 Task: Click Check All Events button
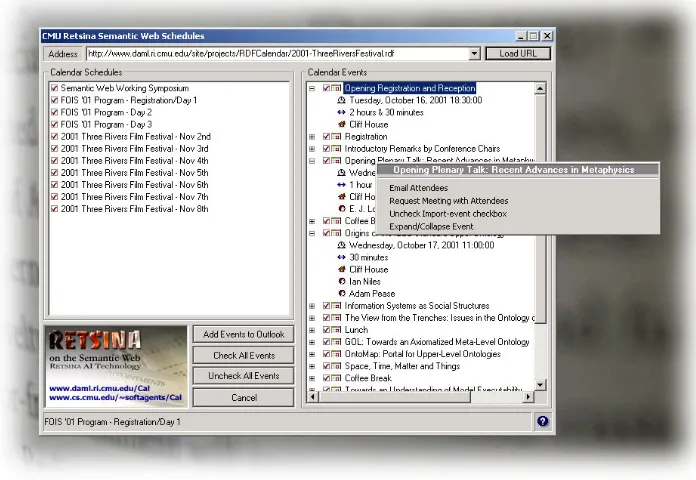(243, 356)
